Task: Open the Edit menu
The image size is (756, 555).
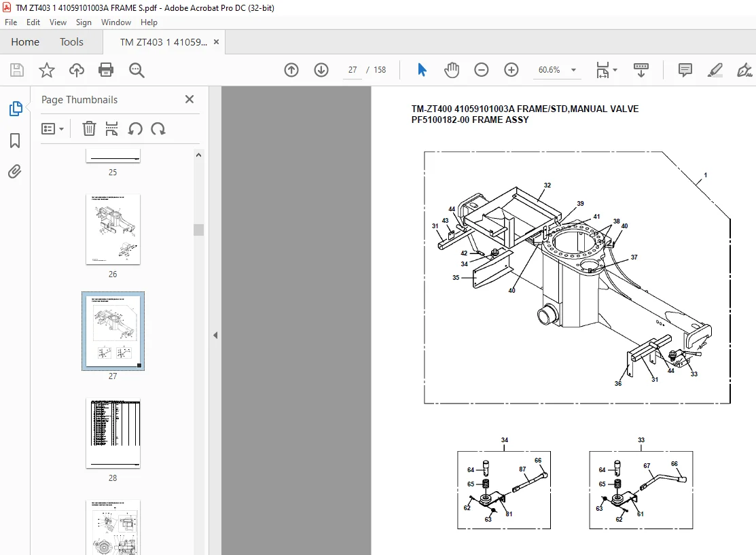Action: point(33,22)
